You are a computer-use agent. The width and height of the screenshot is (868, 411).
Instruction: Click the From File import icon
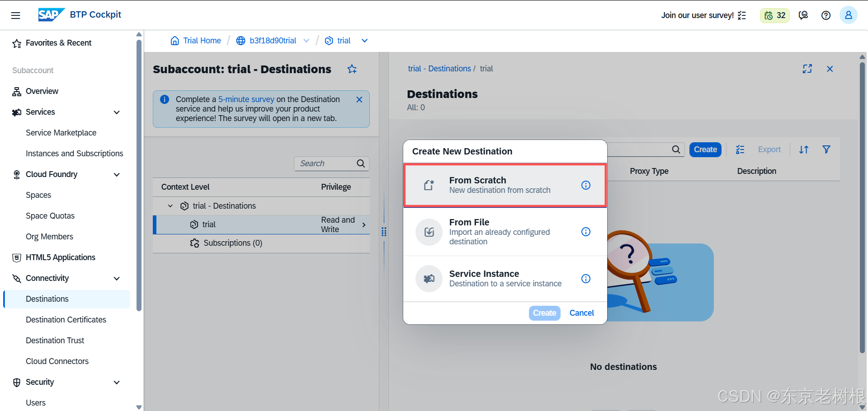click(429, 232)
